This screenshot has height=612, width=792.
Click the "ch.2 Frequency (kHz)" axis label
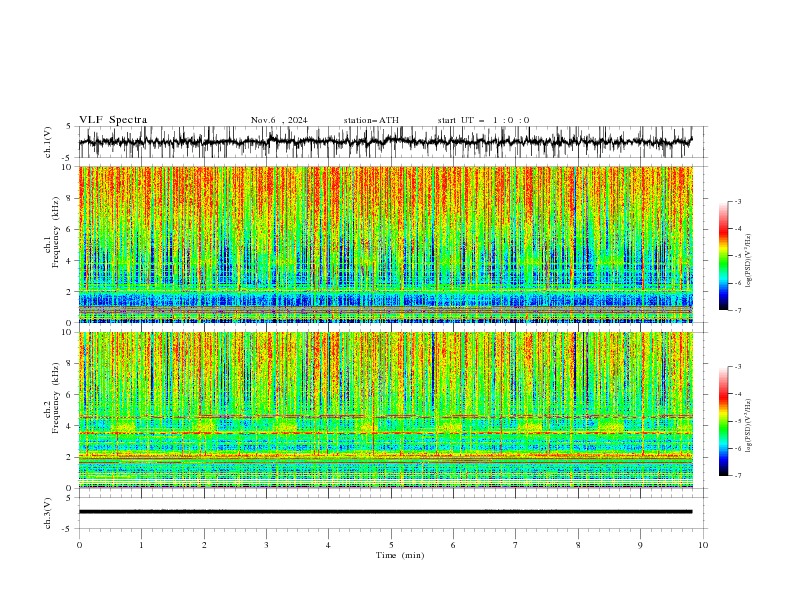click(52, 398)
